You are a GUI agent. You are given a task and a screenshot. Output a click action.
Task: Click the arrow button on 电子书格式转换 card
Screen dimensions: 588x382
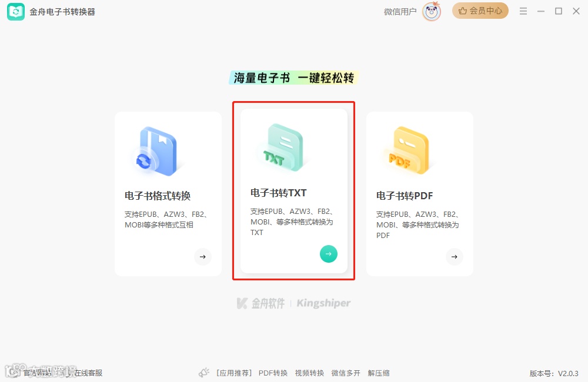pyautogui.click(x=203, y=257)
